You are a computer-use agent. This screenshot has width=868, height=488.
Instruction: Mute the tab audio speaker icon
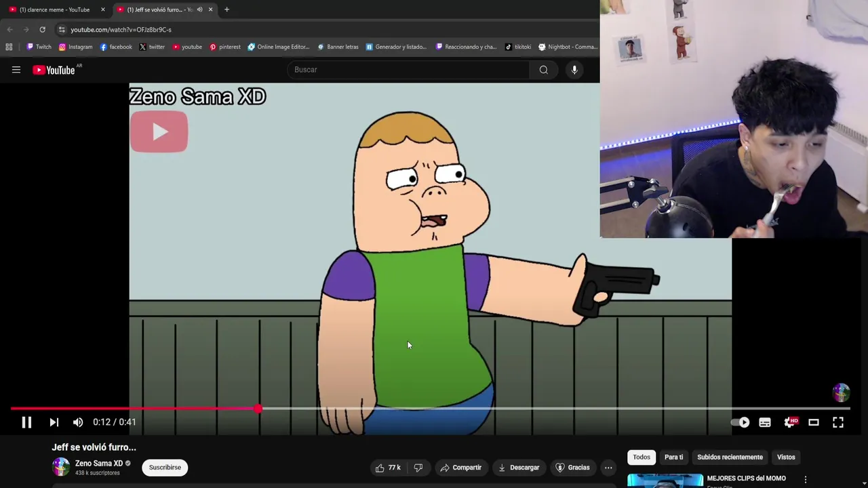point(199,9)
